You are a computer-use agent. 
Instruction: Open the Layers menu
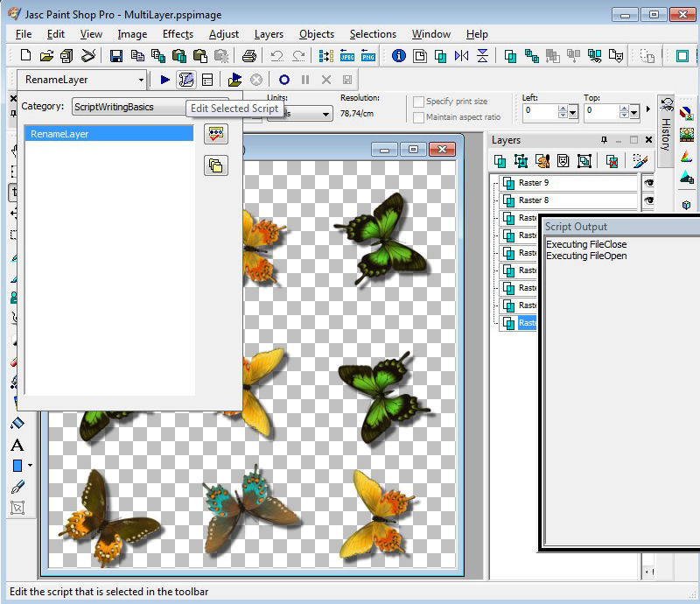pyautogui.click(x=269, y=34)
